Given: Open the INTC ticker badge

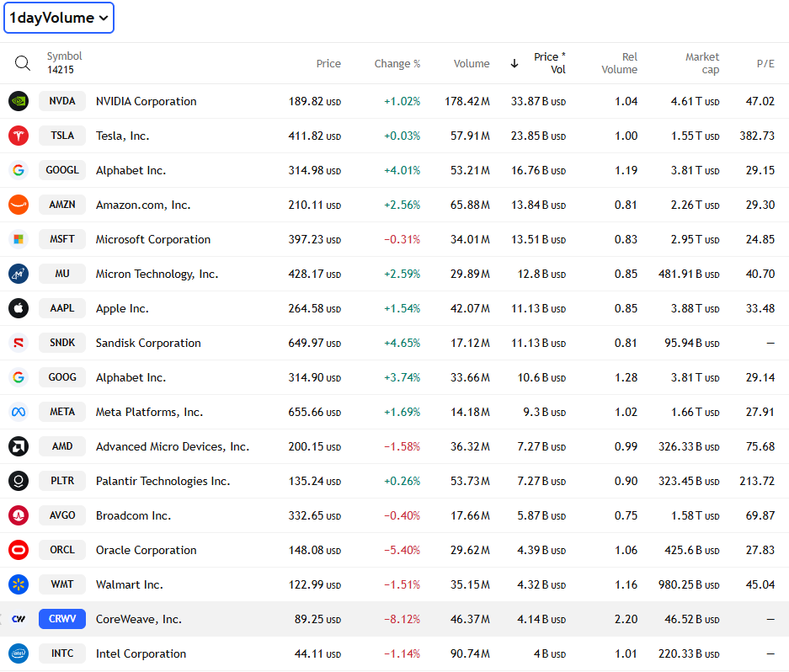Looking at the screenshot, I should (62, 653).
